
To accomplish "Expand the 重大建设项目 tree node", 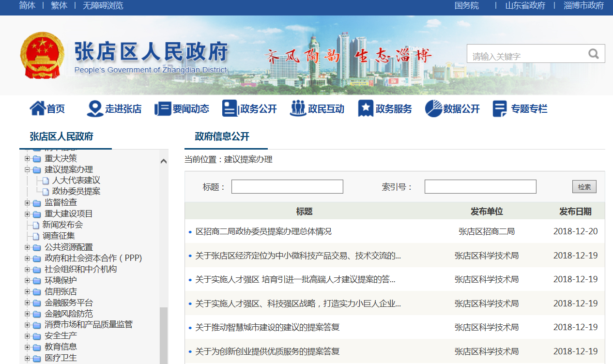I will (28, 214).
